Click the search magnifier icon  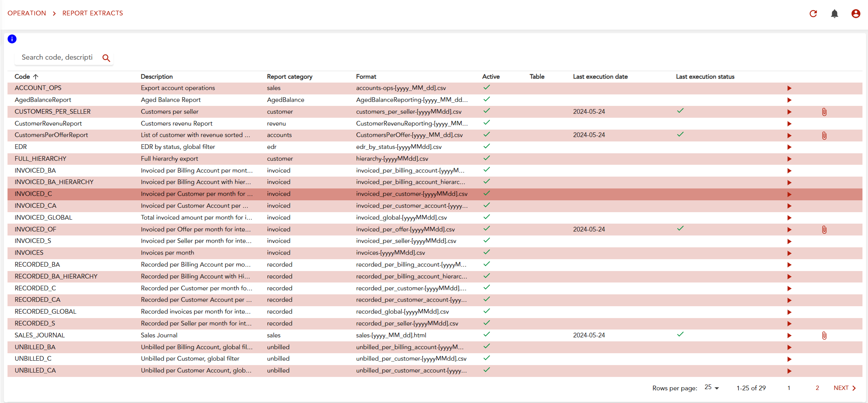click(x=106, y=58)
